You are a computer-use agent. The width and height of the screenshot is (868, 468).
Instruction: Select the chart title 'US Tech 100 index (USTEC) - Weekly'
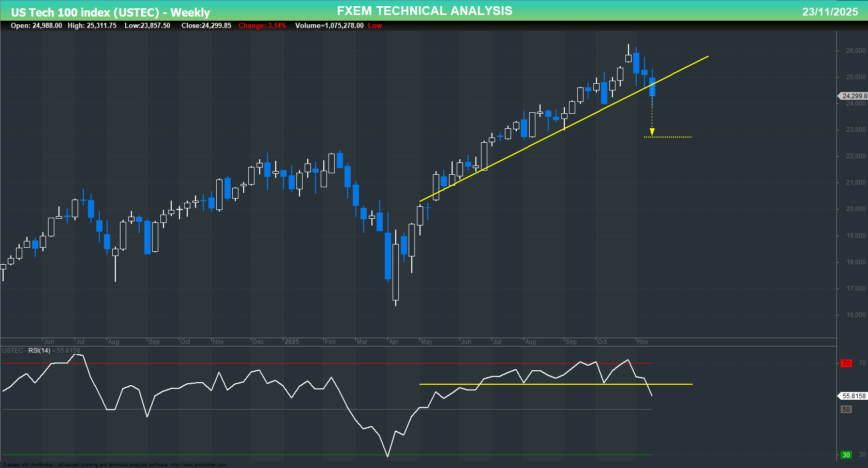click(x=110, y=12)
